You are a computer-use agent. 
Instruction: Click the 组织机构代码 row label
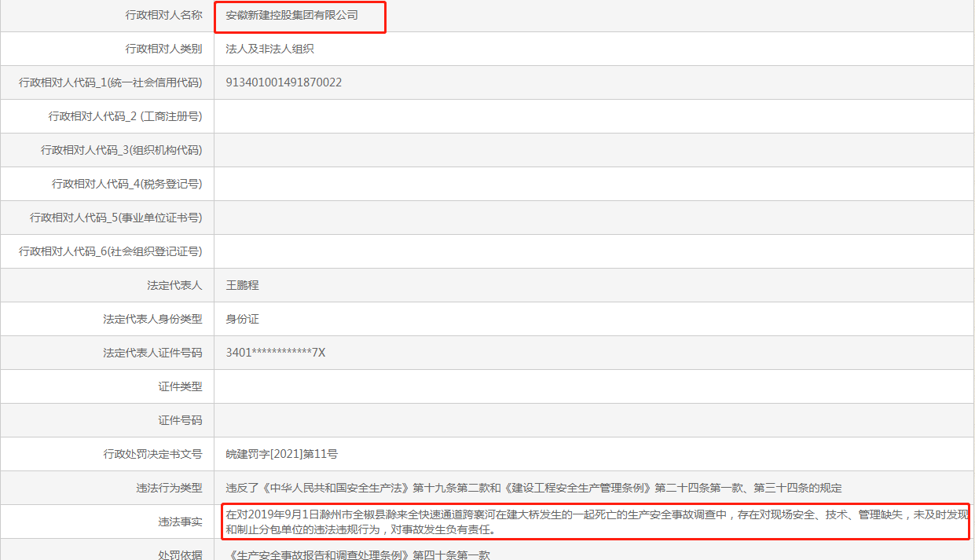(x=121, y=150)
